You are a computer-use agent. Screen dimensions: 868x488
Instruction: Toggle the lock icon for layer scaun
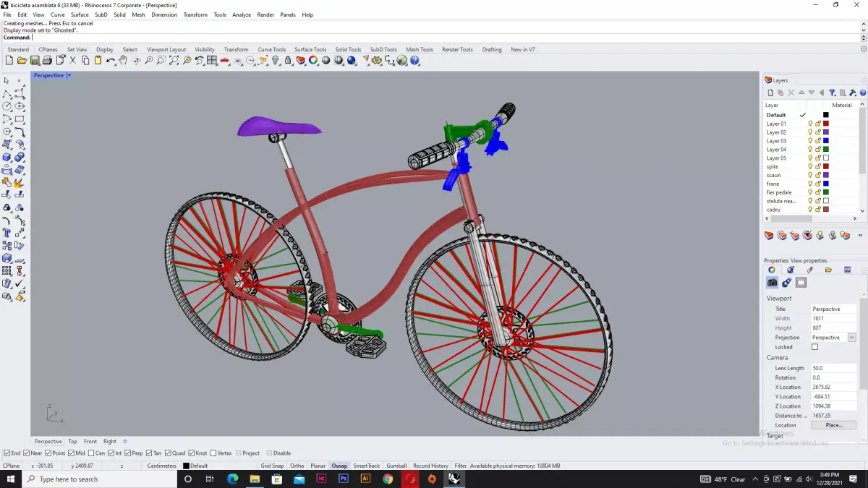818,175
